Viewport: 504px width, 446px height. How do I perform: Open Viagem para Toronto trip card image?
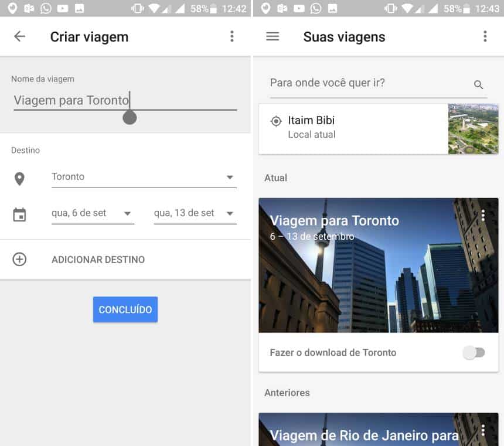379,265
